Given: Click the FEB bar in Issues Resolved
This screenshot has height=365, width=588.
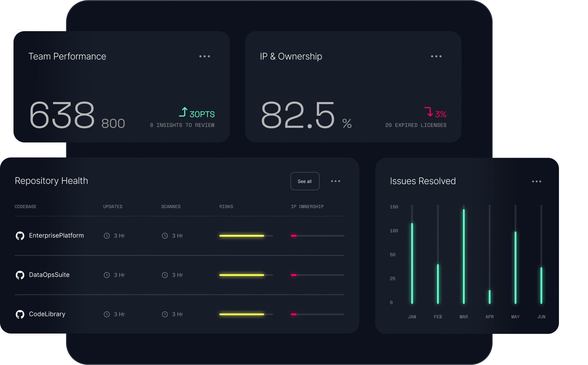Looking at the screenshot, I should (x=438, y=284).
